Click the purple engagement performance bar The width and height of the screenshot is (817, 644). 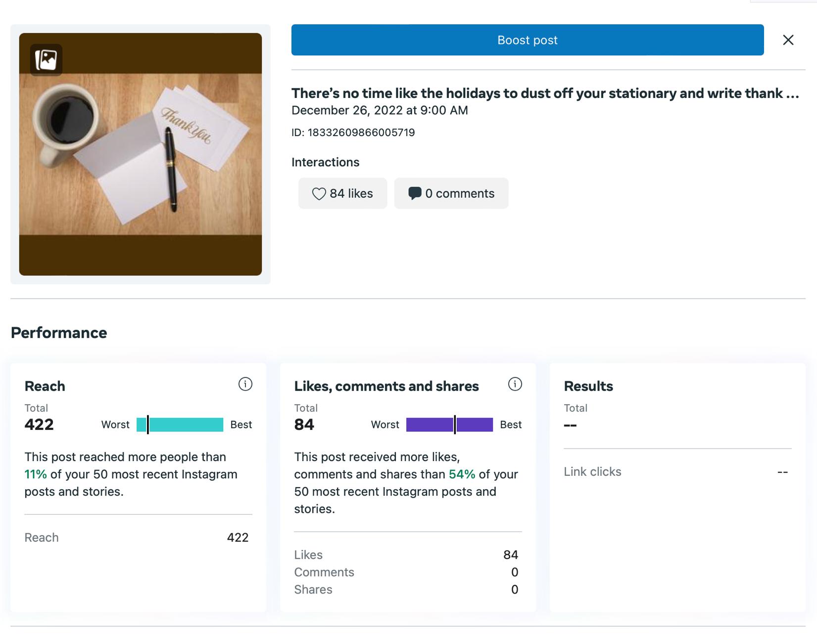tap(449, 425)
